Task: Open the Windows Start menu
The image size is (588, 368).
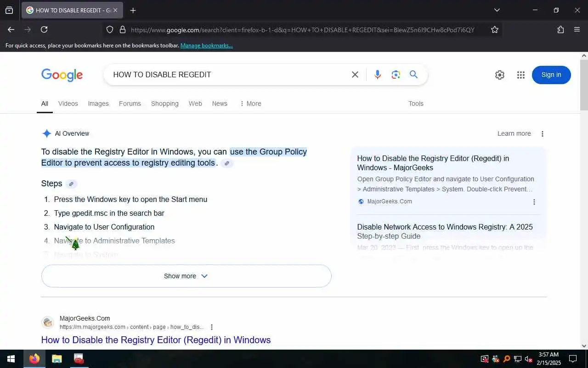Action: 11,359
